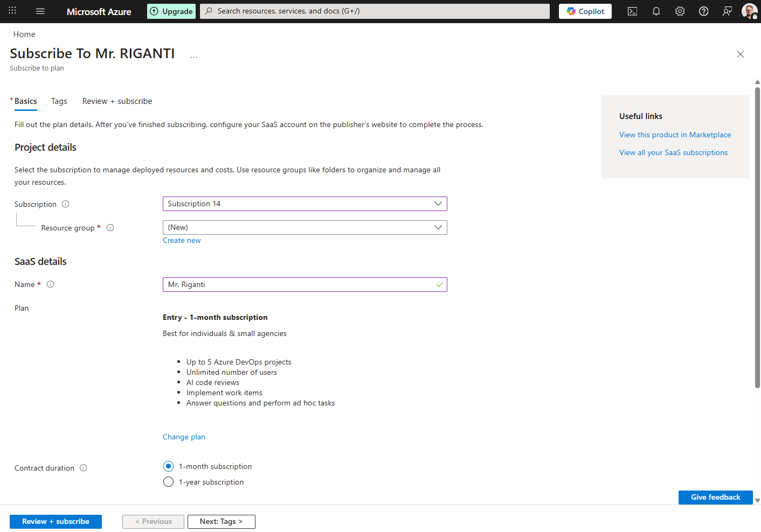Image resolution: width=761 pixels, height=532 pixels.
Task: Click the Change plan link
Action: (184, 436)
